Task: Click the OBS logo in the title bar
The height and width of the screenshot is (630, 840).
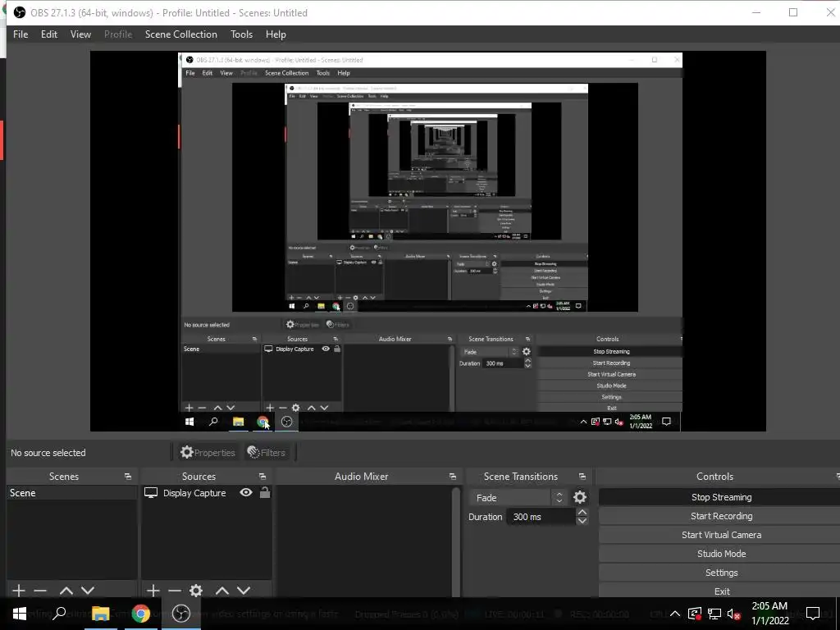Action: (x=20, y=12)
